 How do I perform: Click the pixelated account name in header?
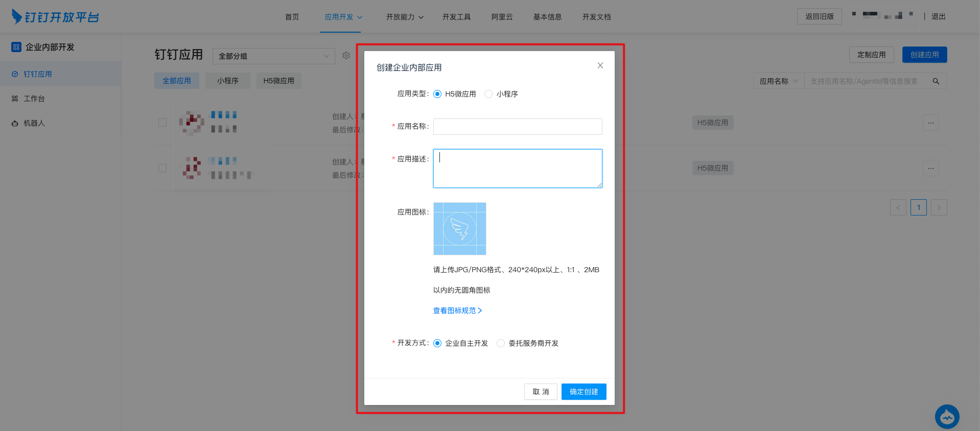coord(882,15)
